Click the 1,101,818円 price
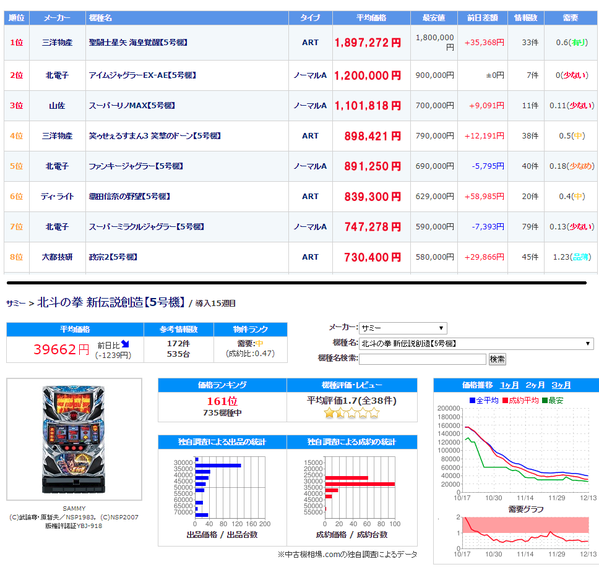Screen dimensions: 599x575 click(368, 105)
